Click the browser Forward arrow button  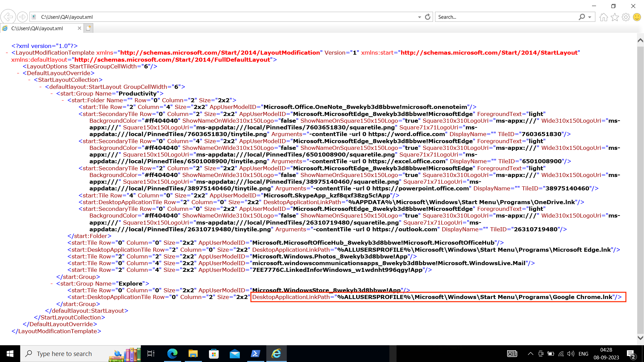tap(22, 17)
